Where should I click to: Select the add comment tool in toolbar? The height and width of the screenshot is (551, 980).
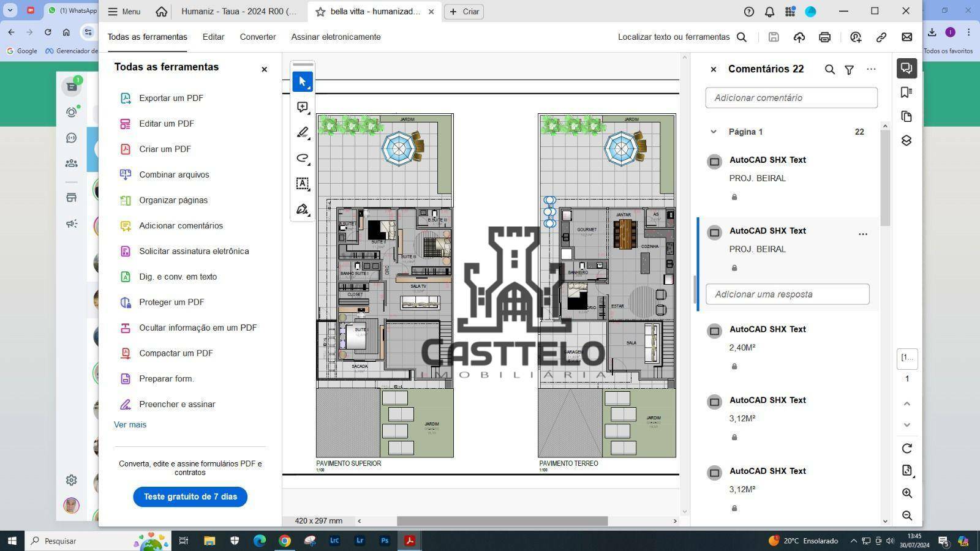[x=303, y=107]
